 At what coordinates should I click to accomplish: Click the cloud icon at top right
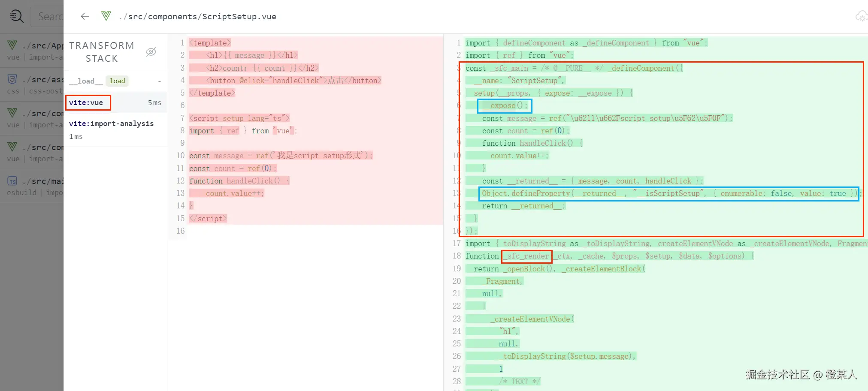[861, 16]
